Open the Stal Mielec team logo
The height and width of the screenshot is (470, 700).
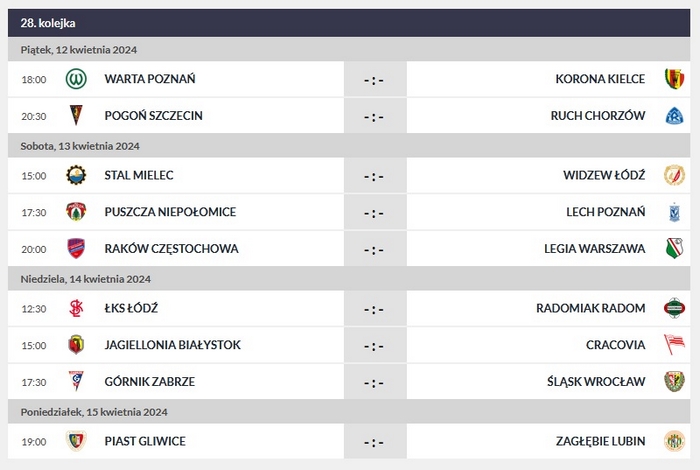pos(76,175)
